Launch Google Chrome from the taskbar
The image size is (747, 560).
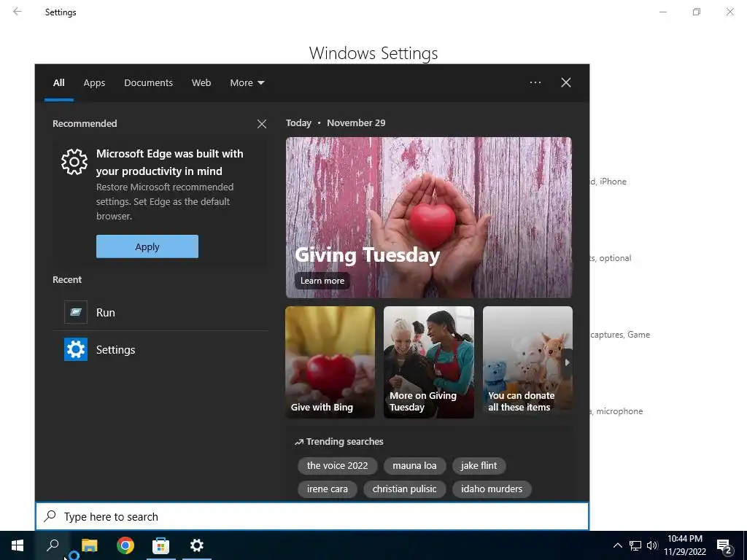click(x=125, y=545)
